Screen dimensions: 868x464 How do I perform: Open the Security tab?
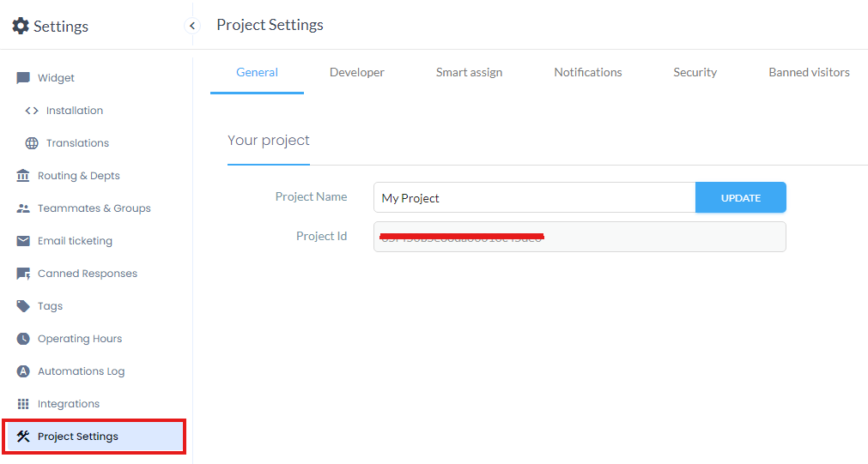pyautogui.click(x=695, y=73)
